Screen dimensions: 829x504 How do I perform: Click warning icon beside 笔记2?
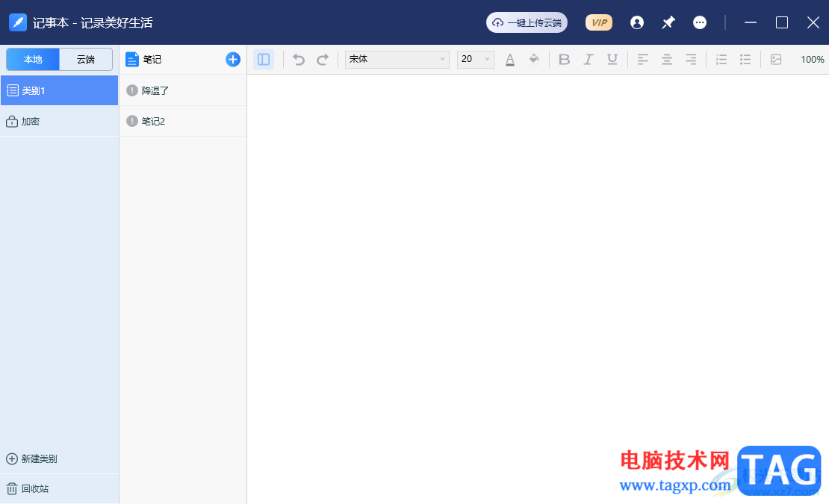point(132,122)
